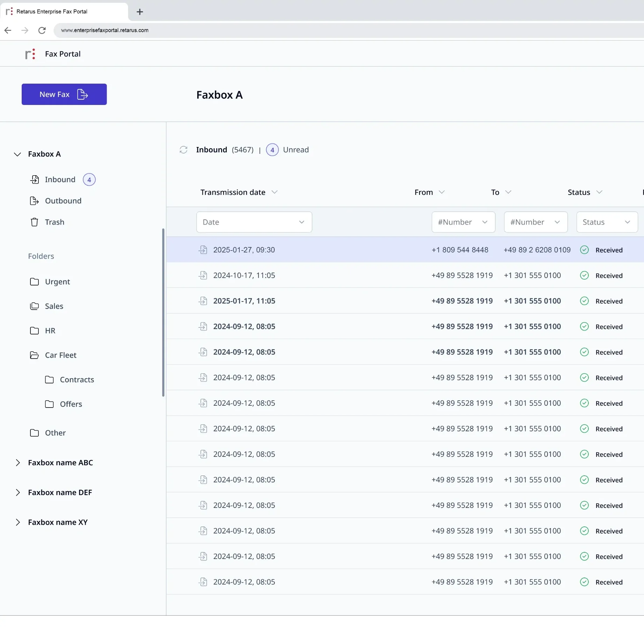Open Trash via its trash can icon
644x644 pixels.
(34, 222)
